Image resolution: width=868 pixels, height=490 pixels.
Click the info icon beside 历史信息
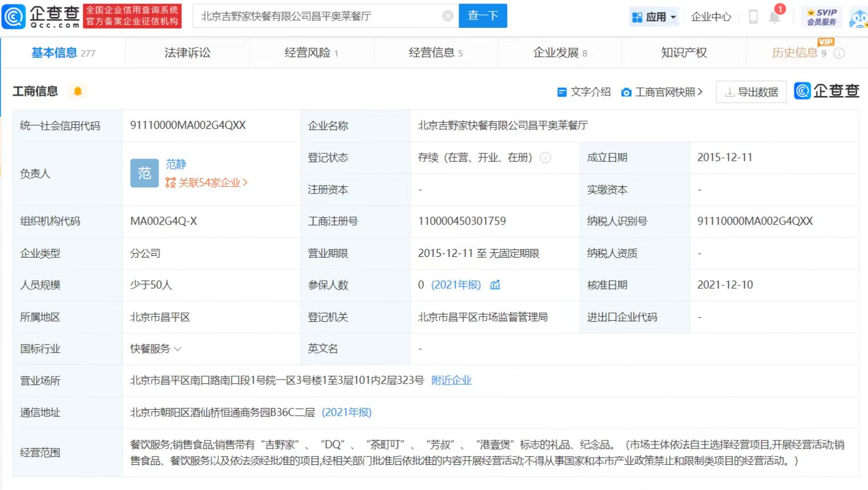click(839, 53)
